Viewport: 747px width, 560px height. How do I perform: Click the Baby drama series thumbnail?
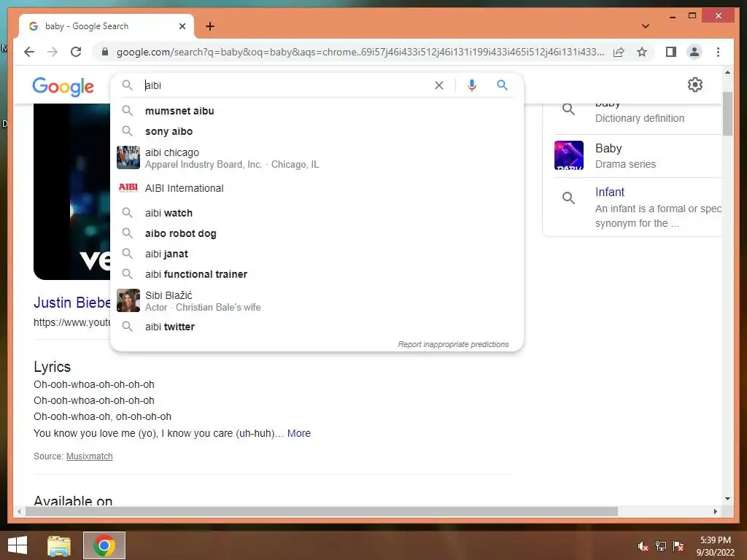coord(569,155)
